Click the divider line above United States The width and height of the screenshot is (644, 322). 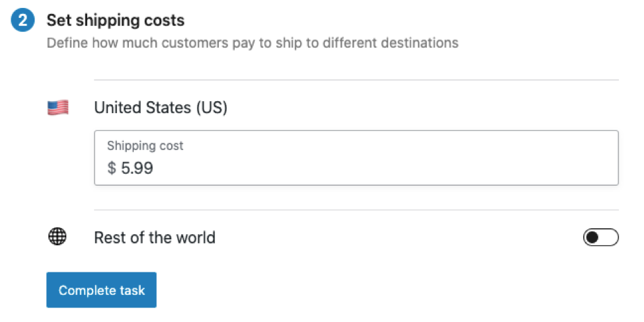(x=356, y=80)
